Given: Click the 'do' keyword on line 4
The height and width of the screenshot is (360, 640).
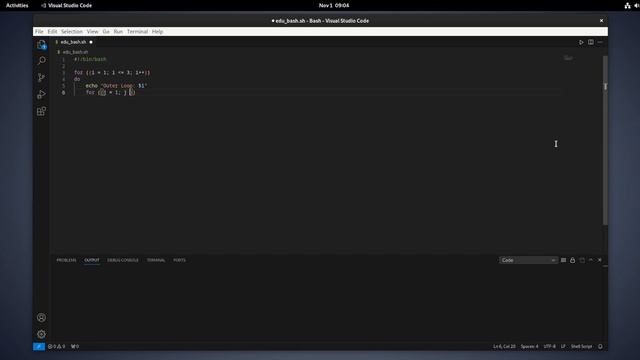Looking at the screenshot, I should click(x=77, y=79).
